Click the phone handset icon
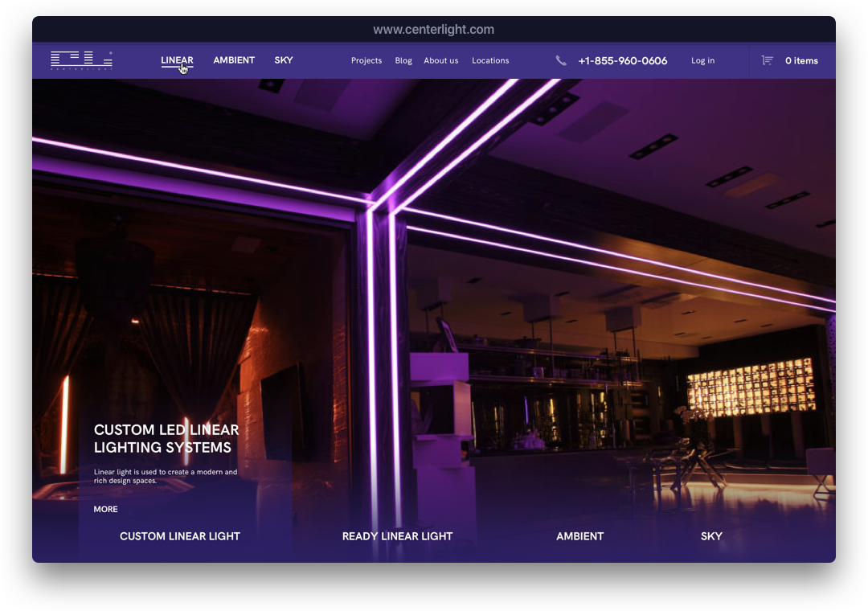This screenshot has height=611, width=868. (x=561, y=60)
